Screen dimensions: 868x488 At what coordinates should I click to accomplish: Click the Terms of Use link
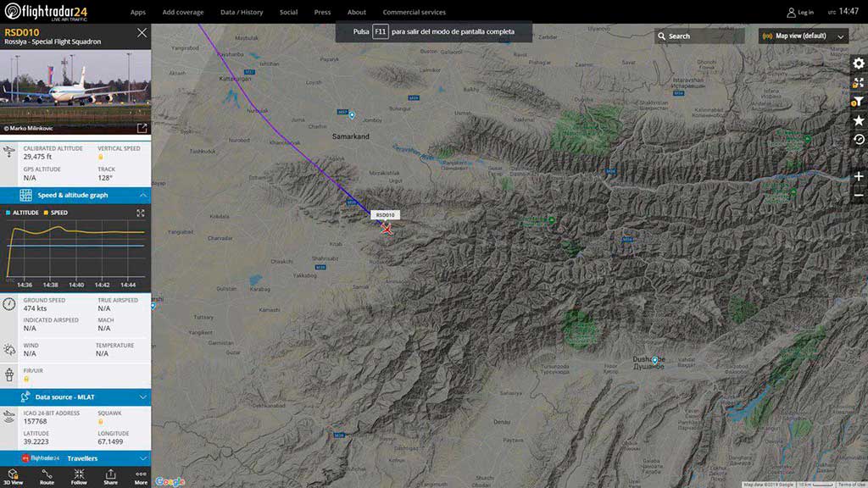[x=851, y=485]
